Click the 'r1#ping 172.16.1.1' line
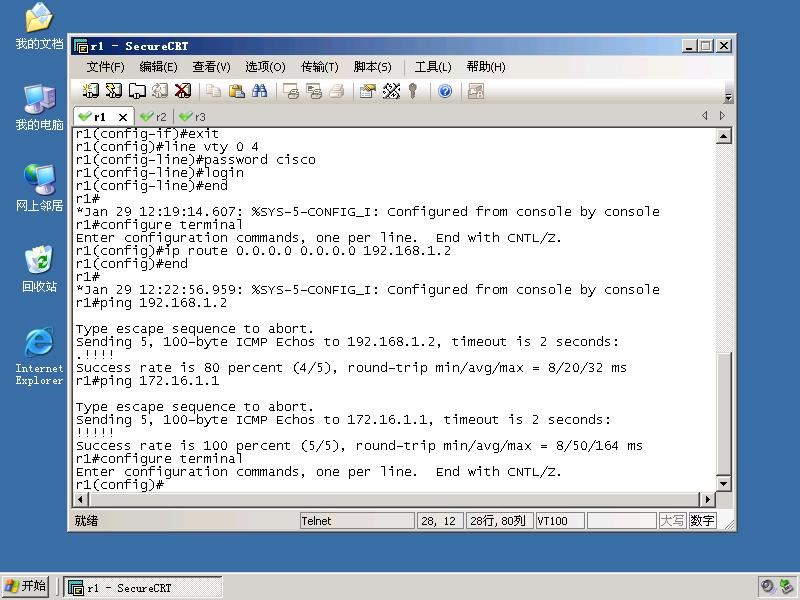The width and height of the screenshot is (800, 600). [x=147, y=381]
